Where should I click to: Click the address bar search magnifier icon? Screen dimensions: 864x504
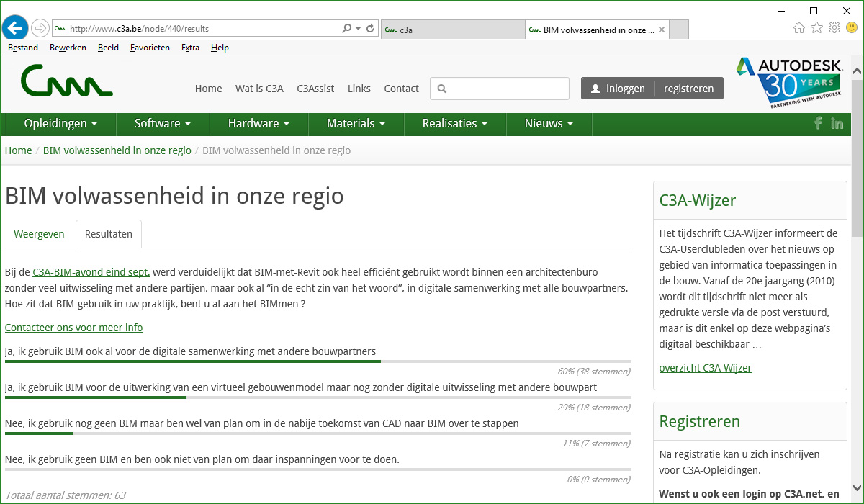click(347, 29)
